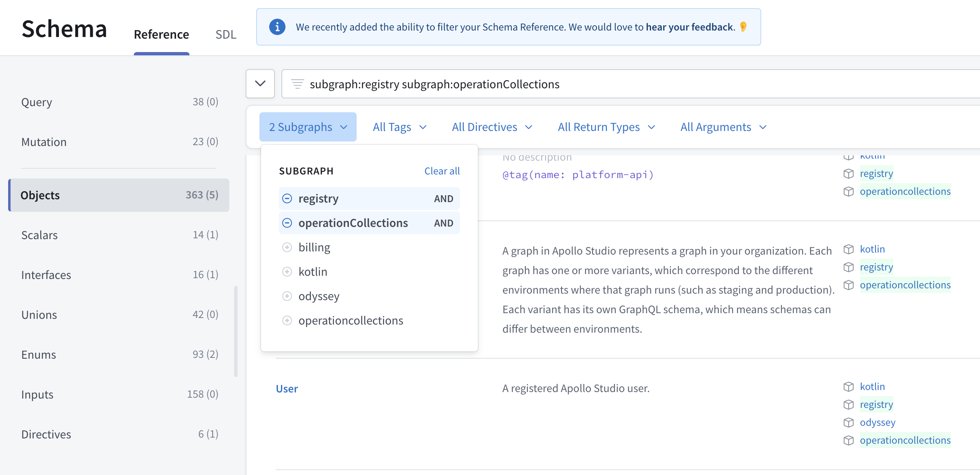Open kotlin subgraph link in User row

872,387
